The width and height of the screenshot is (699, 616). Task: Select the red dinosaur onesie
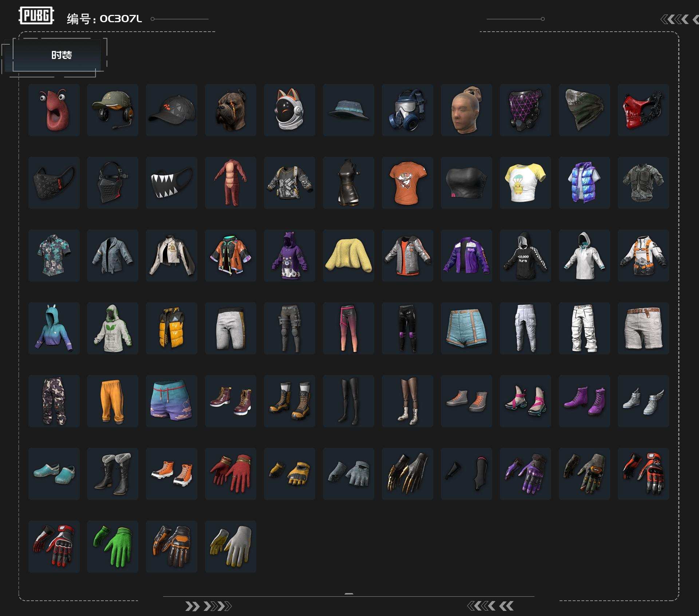[230, 183]
